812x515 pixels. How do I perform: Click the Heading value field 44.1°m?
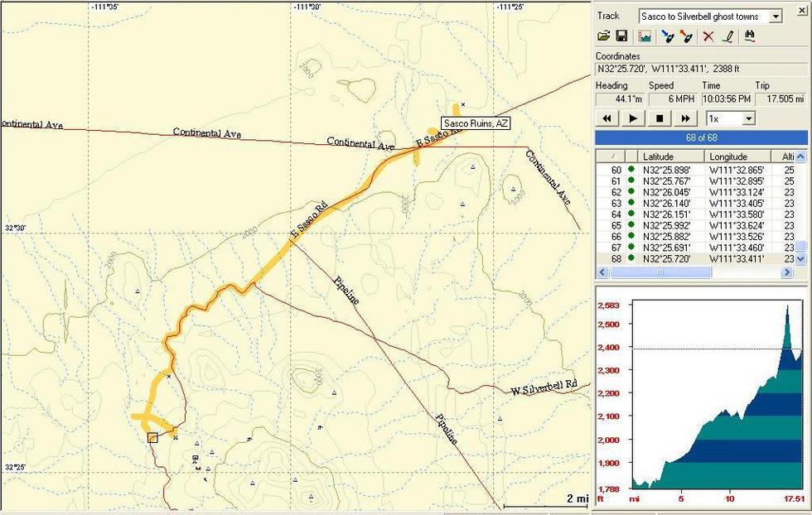coord(620,99)
